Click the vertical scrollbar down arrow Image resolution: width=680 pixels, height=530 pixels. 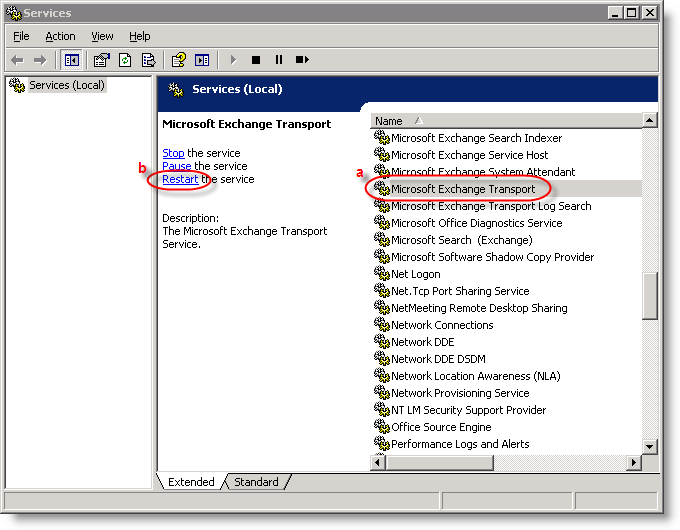[650, 446]
